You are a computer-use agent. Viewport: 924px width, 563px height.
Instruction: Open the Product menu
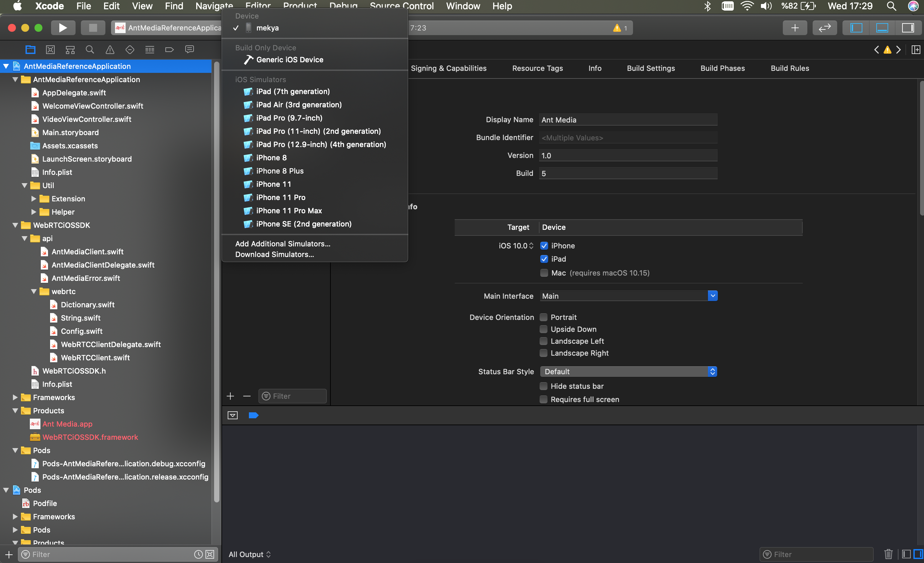300,6
